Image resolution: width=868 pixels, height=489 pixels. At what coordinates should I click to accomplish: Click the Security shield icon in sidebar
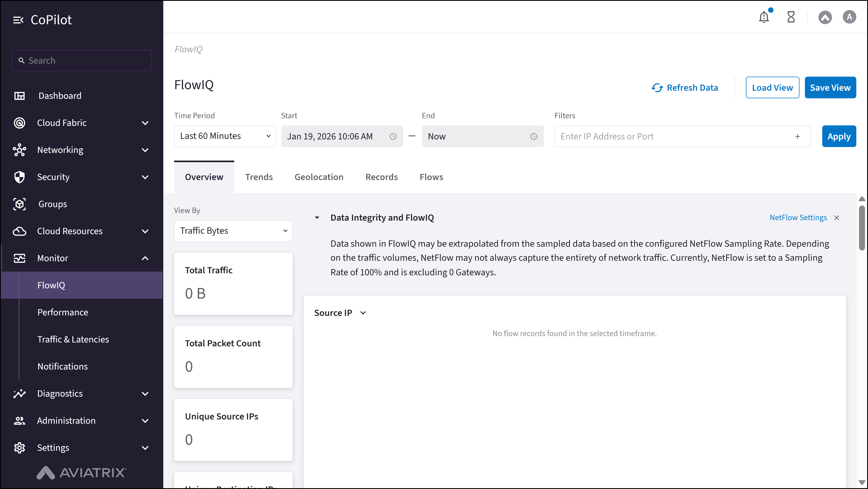(x=19, y=177)
